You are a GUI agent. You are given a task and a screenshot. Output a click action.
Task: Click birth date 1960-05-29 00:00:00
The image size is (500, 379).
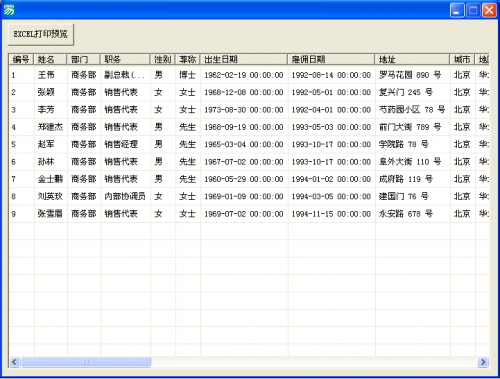(244, 179)
